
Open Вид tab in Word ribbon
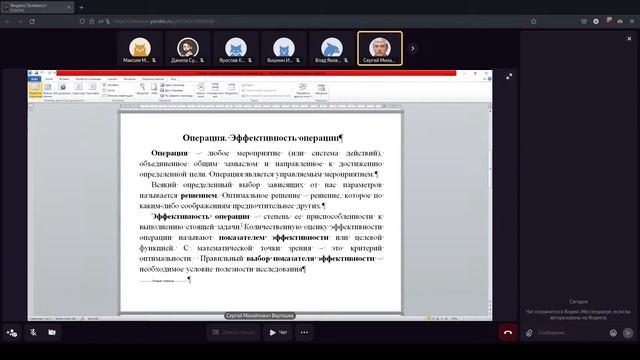173,79
